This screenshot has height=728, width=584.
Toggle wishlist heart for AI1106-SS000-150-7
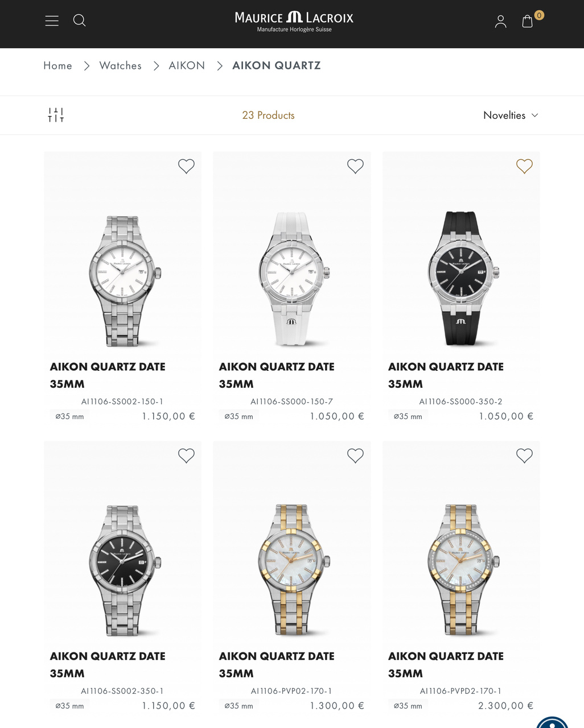[355, 166]
